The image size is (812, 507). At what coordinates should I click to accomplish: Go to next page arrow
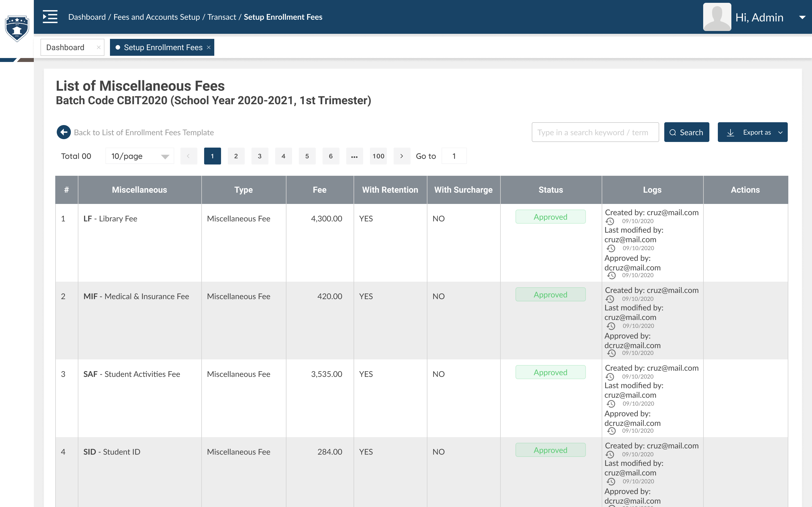coord(402,156)
